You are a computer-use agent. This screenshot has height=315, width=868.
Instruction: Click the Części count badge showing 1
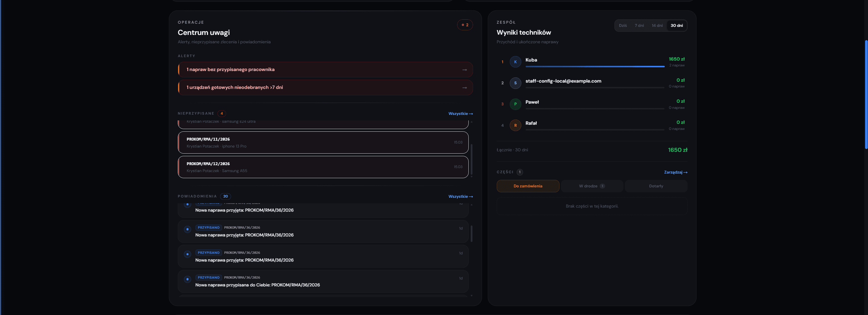[x=520, y=172]
